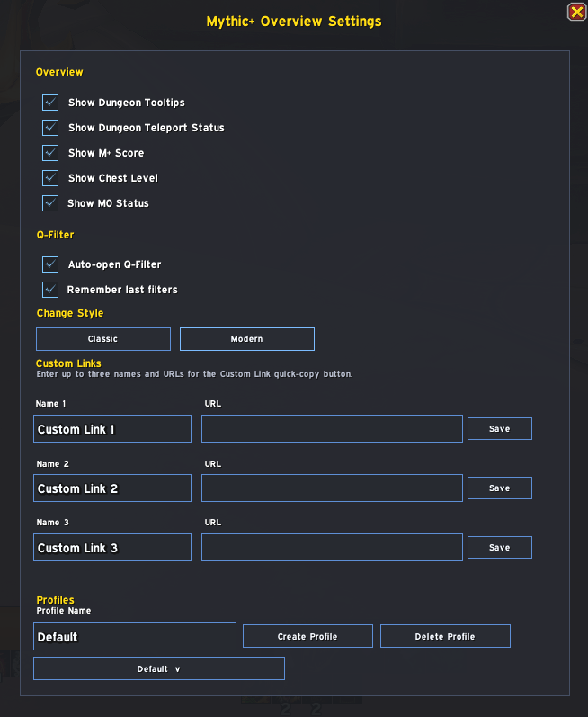Toggle Show Dungeon Tooltips checkbox
Screen dimensions: 588x717
(x=50, y=103)
